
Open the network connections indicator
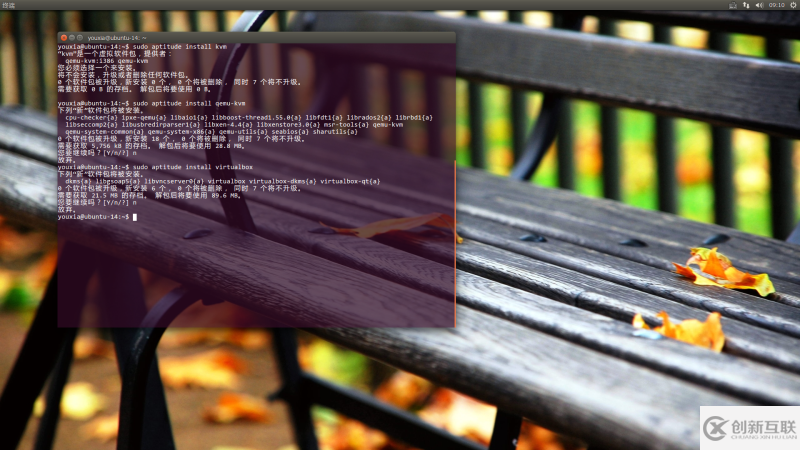[746, 5]
